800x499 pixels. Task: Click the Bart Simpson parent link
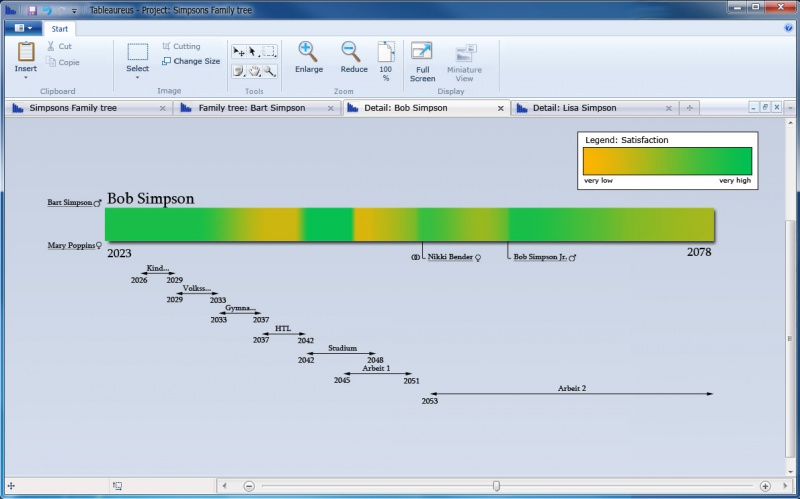point(70,203)
